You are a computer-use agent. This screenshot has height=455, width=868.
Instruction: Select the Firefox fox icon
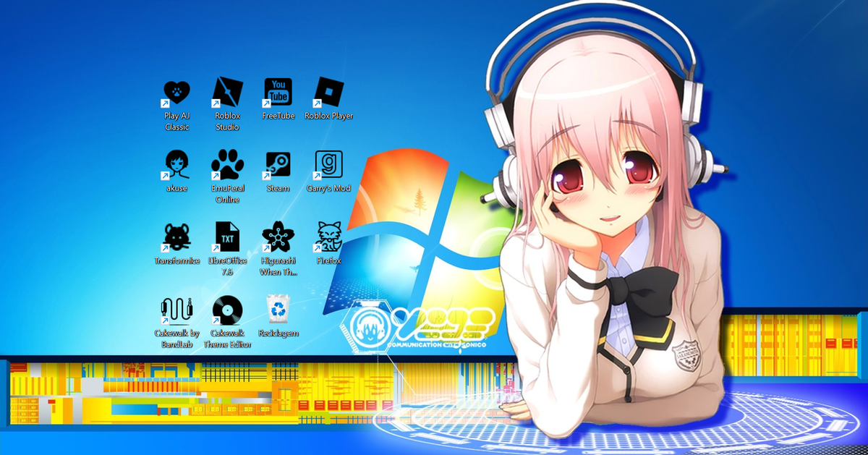pos(328,237)
